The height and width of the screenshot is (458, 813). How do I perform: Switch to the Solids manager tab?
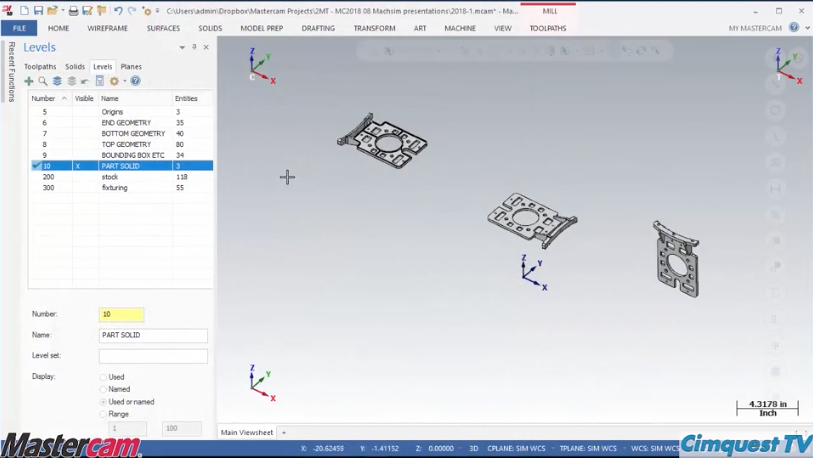[75, 66]
